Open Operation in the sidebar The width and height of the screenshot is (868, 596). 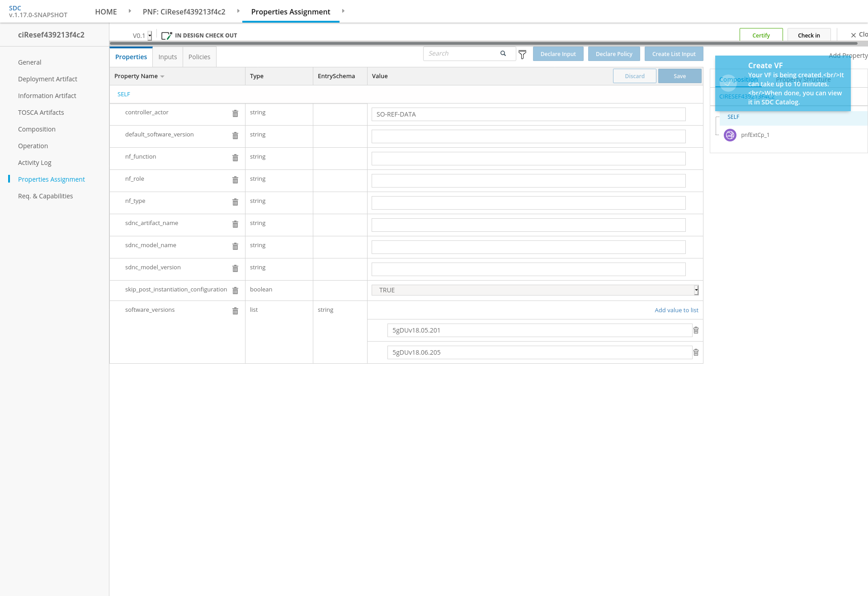(x=33, y=146)
